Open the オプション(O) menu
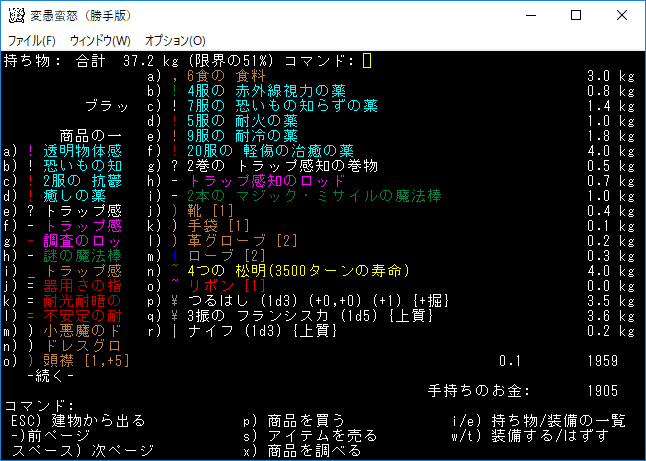This screenshot has width=646, height=461. click(x=175, y=41)
